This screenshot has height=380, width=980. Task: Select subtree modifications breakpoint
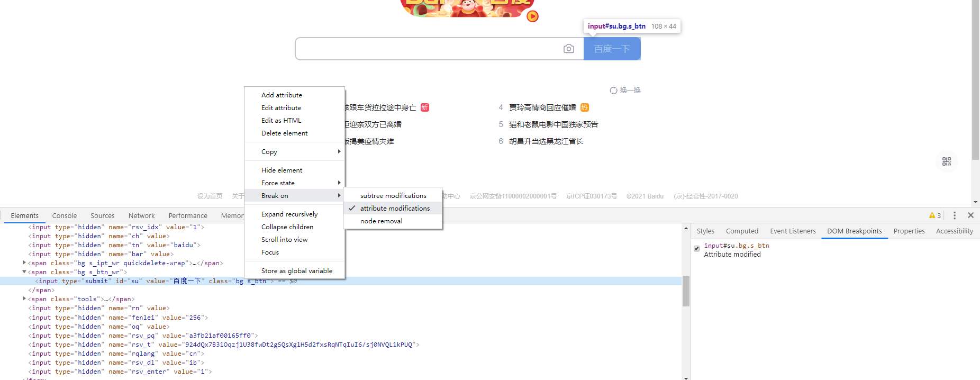[x=393, y=196]
